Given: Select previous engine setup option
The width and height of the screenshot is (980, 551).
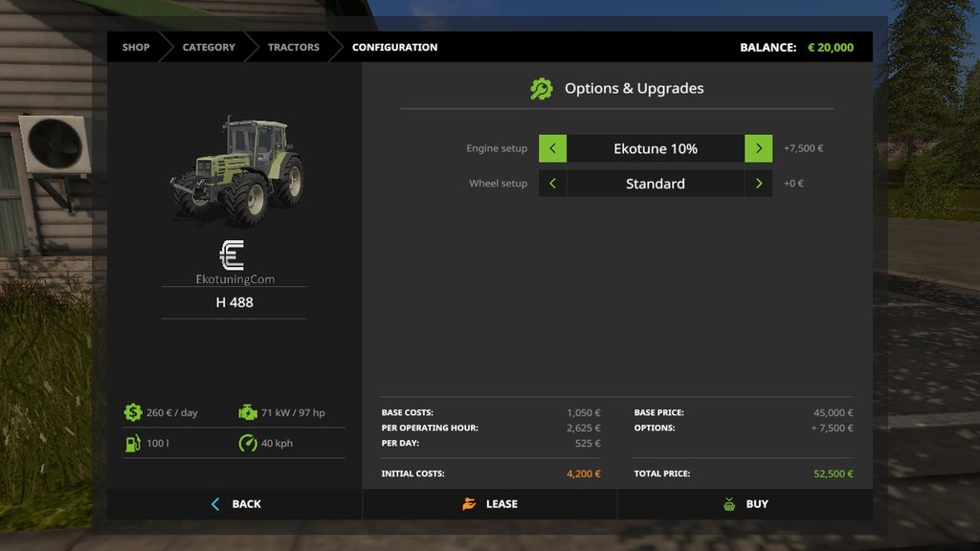Looking at the screenshot, I should click(x=552, y=148).
